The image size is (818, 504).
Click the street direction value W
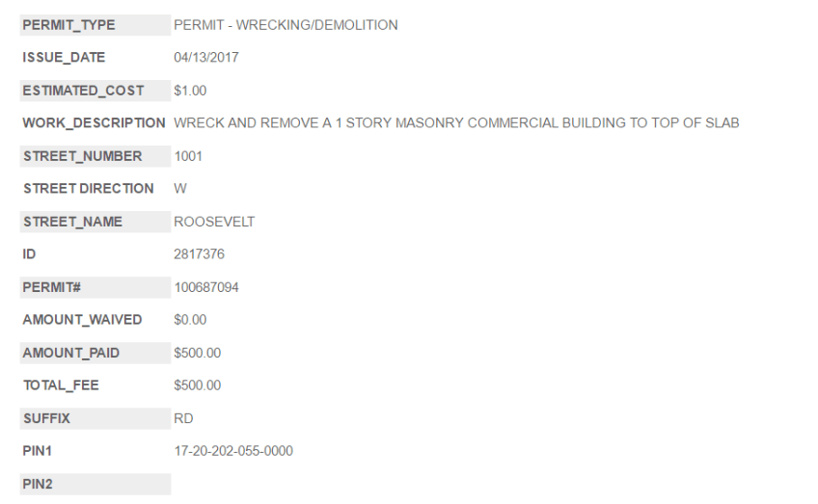(x=180, y=189)
